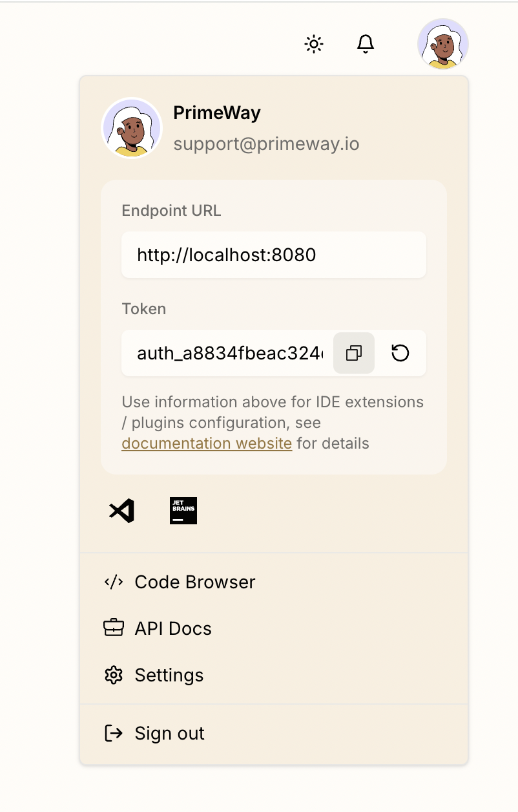Click the Endpoint URL input field
518x812 pixels.
coord(273,255)
